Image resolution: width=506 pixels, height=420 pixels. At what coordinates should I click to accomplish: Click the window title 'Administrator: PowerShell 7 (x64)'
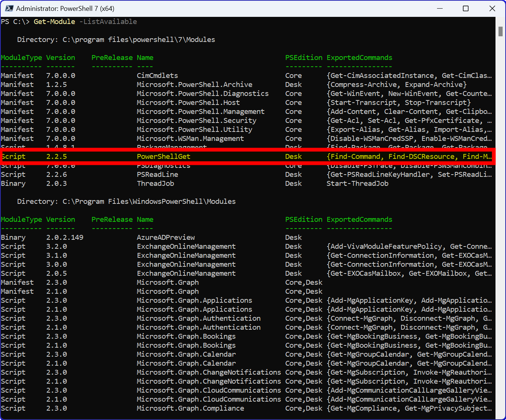click(65, 8)
